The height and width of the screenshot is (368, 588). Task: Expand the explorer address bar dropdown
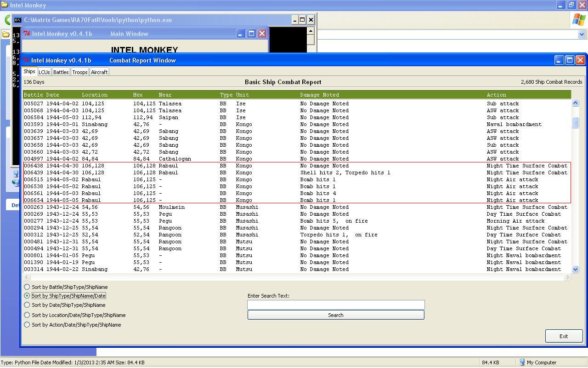tap(582, 34)
